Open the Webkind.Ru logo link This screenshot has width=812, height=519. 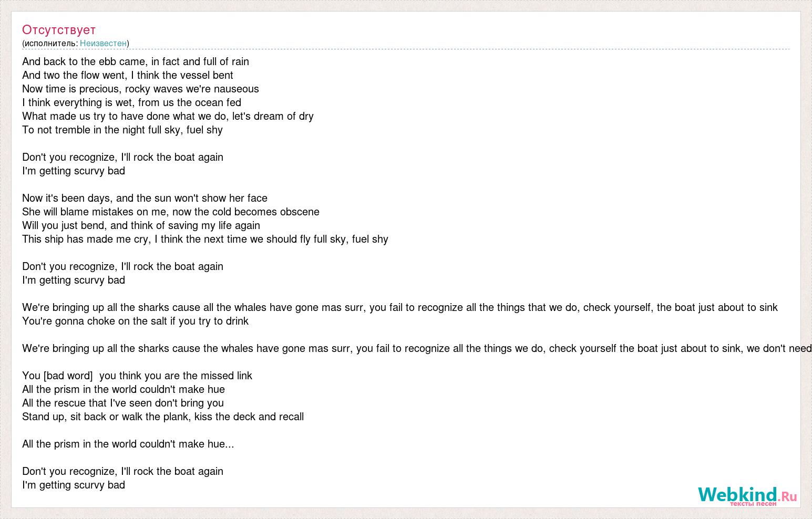(x=747, y=495)
